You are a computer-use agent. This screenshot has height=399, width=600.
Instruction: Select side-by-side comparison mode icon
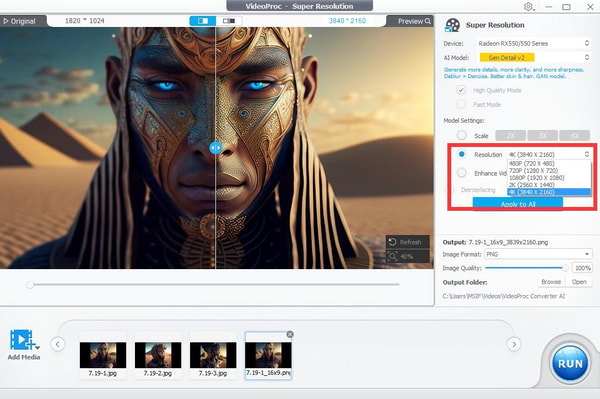[229, 21]
